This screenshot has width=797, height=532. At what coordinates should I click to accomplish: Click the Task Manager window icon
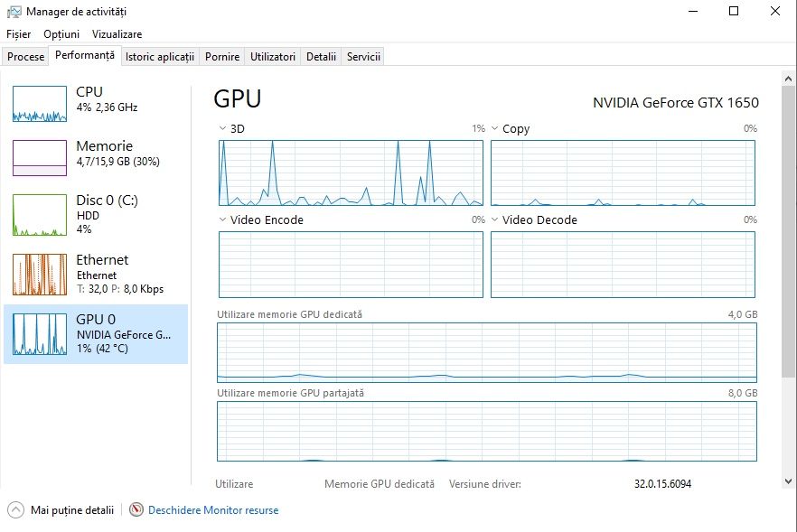(14, 12)
